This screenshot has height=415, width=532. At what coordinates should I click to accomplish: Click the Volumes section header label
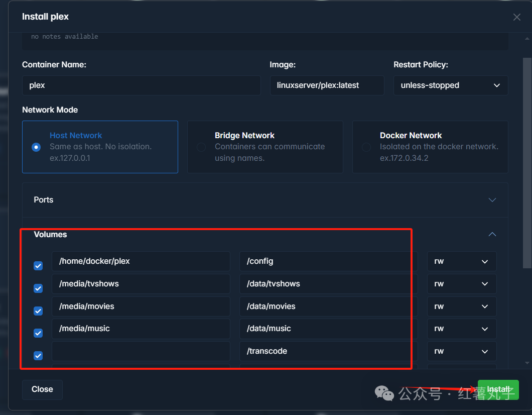[50, 234]
